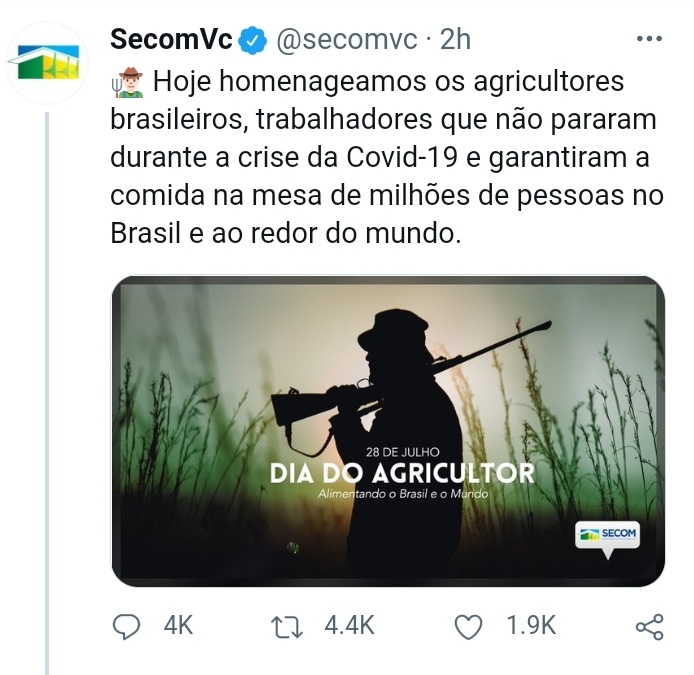The image size is (694, 675).
Task: Click the tweet text about agricultores brasileiros
Action: coord(387,157)
